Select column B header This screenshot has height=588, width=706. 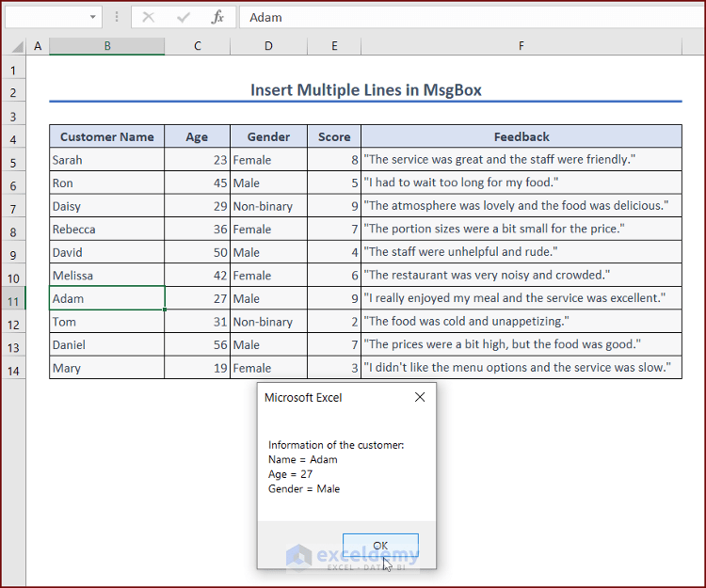tap(107, 46)
